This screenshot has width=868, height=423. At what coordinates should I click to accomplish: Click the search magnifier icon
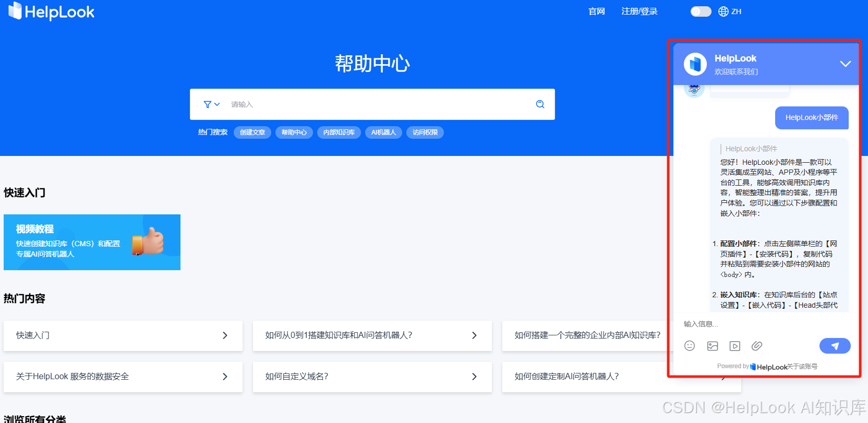coord(540,104)
